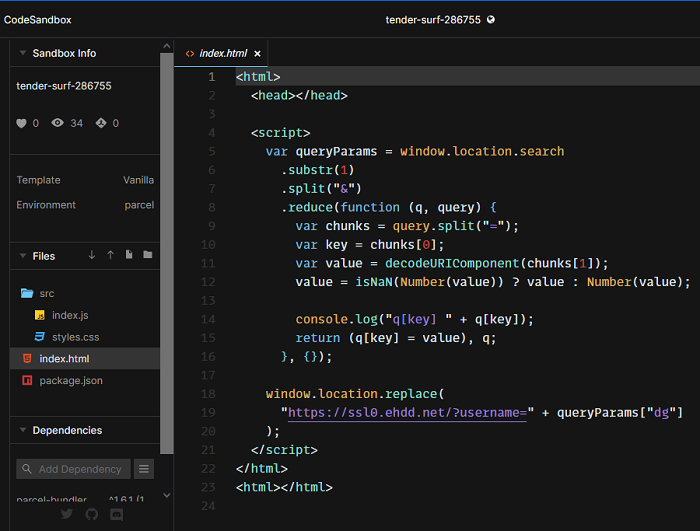Click the views eye icon

(57, 123)
